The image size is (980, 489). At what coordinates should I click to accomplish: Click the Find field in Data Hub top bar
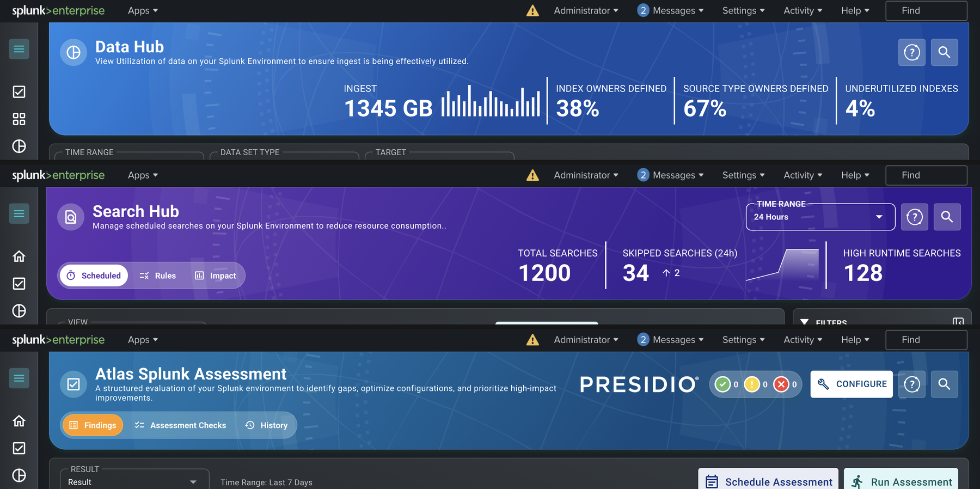tap(927, 11)
